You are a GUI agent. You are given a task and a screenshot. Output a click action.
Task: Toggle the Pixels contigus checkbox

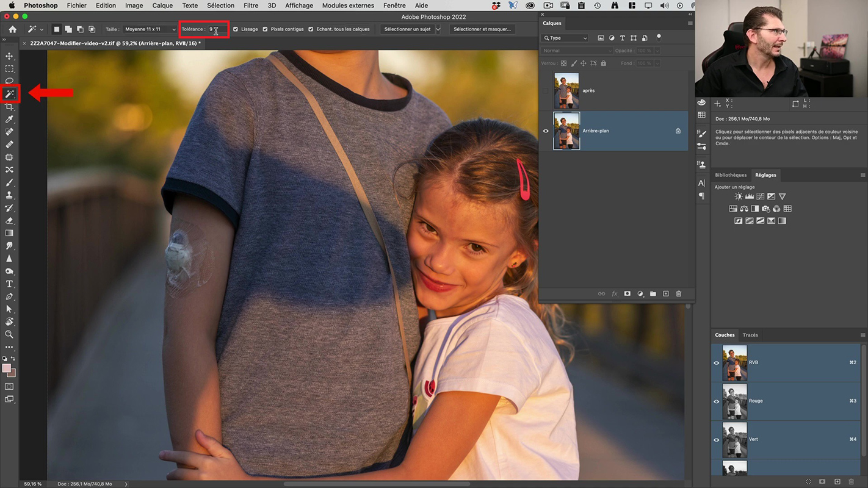coord(265,29)
